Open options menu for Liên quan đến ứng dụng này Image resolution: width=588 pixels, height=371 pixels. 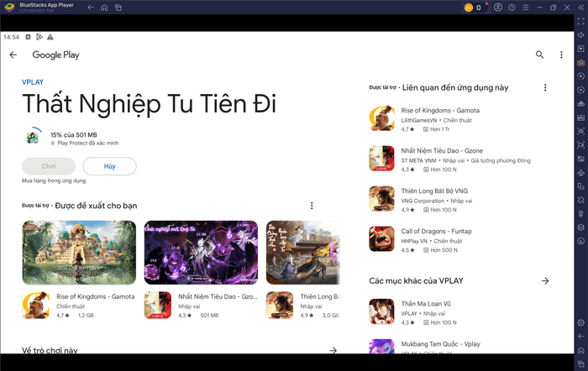(545, 87)
